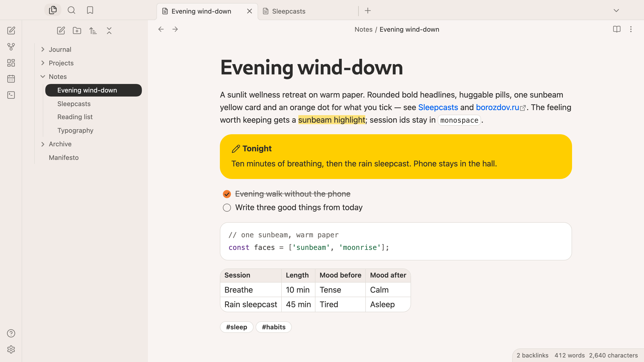This screenshot has width=644, height=362.
Task: Switch to the Sleepcasts tab
Action: [308, 11]
